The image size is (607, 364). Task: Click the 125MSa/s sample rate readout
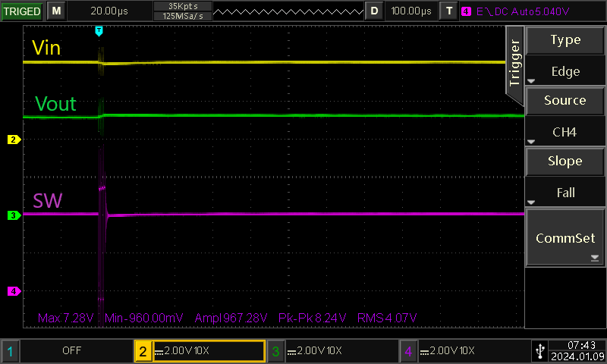[183, 16]
